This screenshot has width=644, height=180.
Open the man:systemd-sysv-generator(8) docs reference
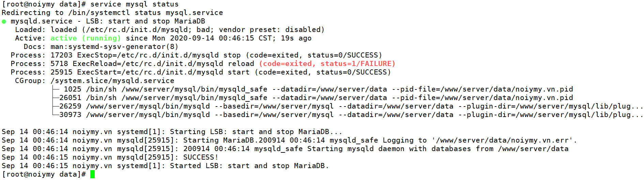click(x=114, y=47)
